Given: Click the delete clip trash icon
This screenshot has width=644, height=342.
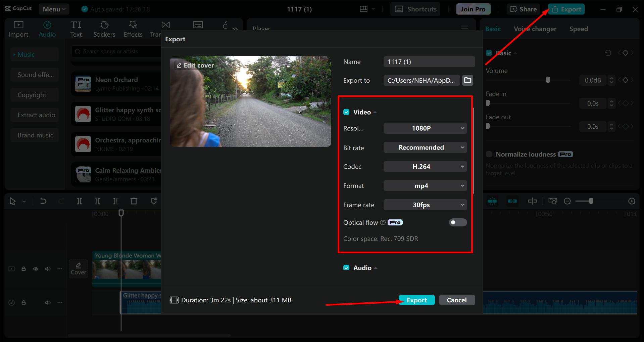Looking at the screenshot, I should pos(134,201).
